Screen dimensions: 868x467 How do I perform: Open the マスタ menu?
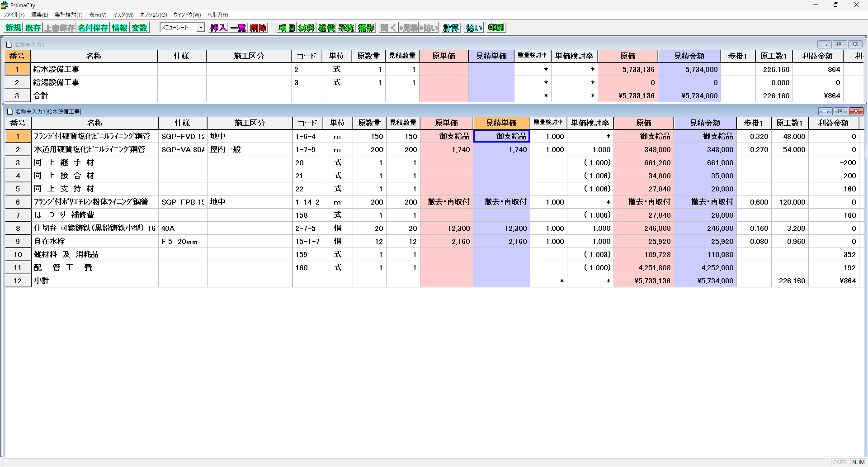(x=123, y=14)
